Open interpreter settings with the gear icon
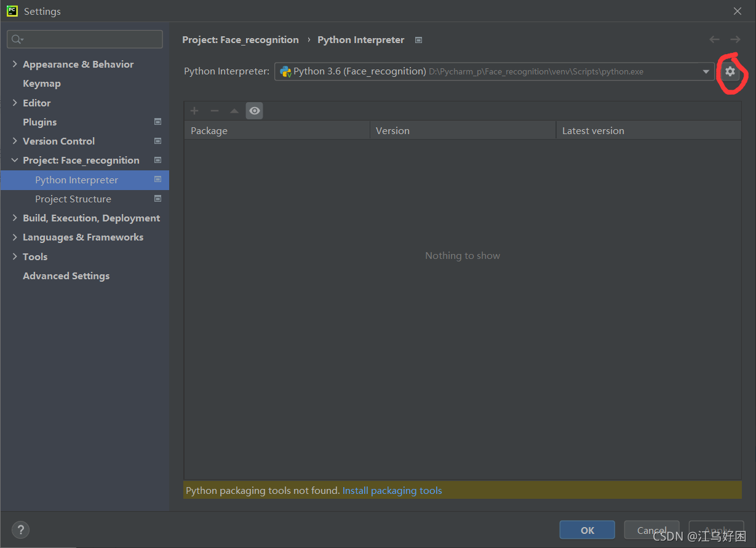This screenshot has height=548, width=756. (x=730, y=71)
